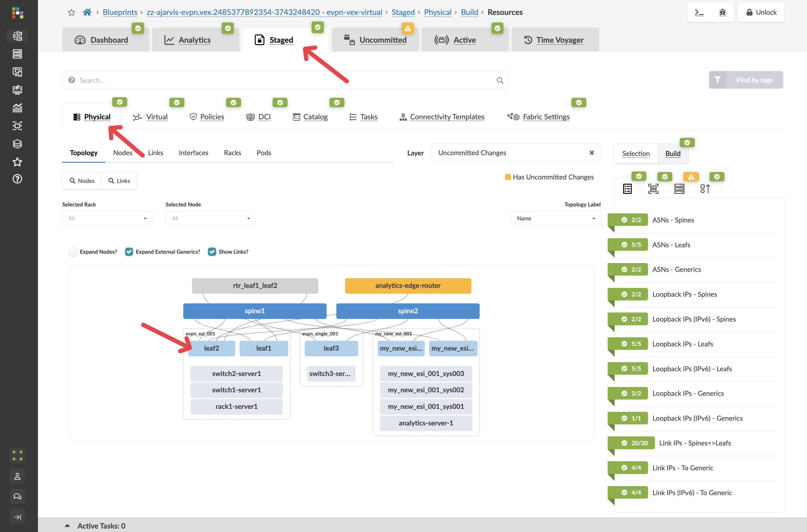
Task: Clear the Uncommitted Changes layer field
Action: click(x=592, y=153)
